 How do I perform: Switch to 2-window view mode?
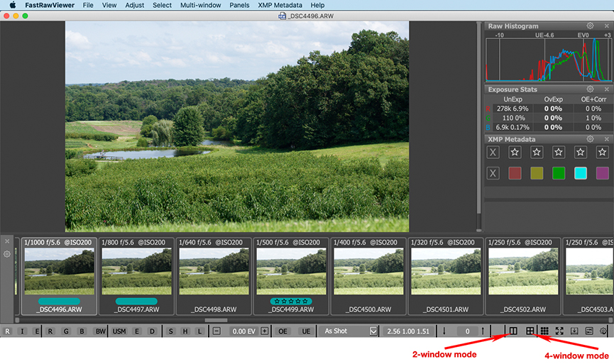(x=513, y=331)
